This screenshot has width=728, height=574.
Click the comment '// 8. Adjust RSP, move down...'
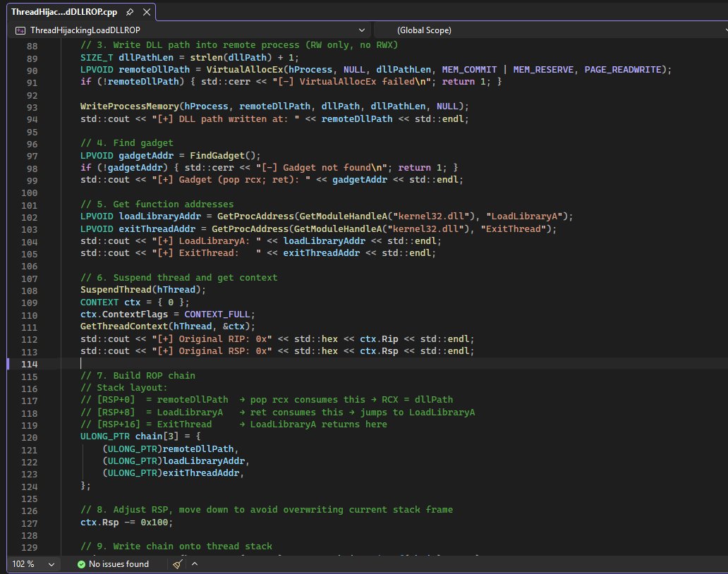coord(267,510)
